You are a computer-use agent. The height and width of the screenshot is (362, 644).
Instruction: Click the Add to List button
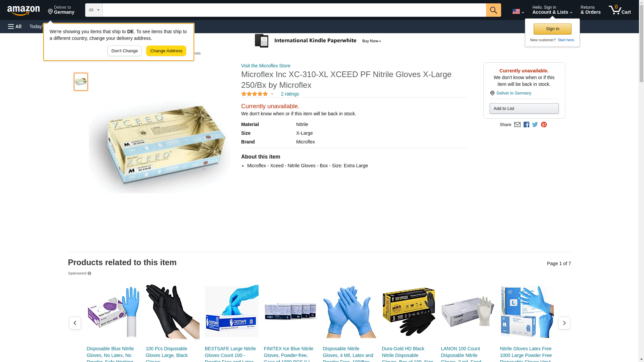pyautogui.click(x=524, y=108)
